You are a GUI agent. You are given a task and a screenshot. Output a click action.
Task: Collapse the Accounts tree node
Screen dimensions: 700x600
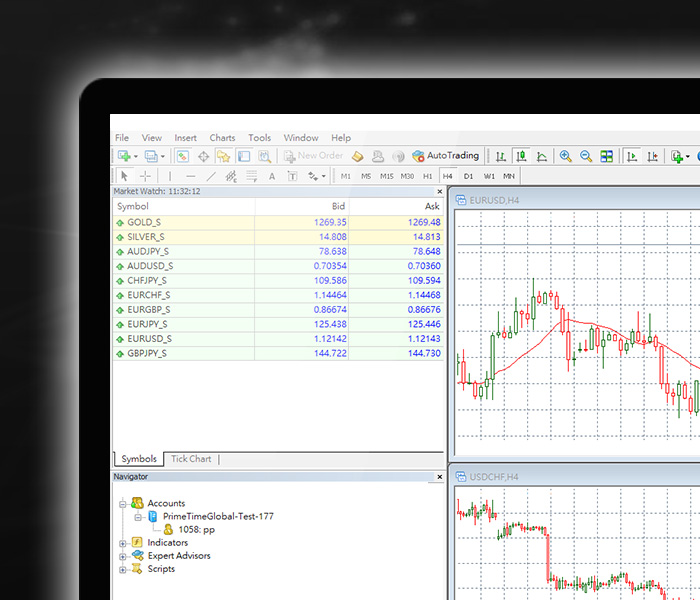[x=122, y=504]
